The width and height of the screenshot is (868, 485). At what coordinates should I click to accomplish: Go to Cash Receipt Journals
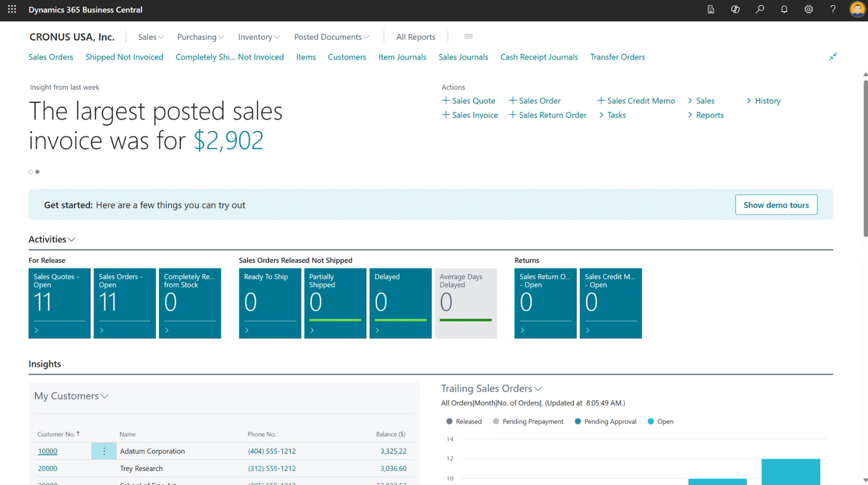point(539,57)
